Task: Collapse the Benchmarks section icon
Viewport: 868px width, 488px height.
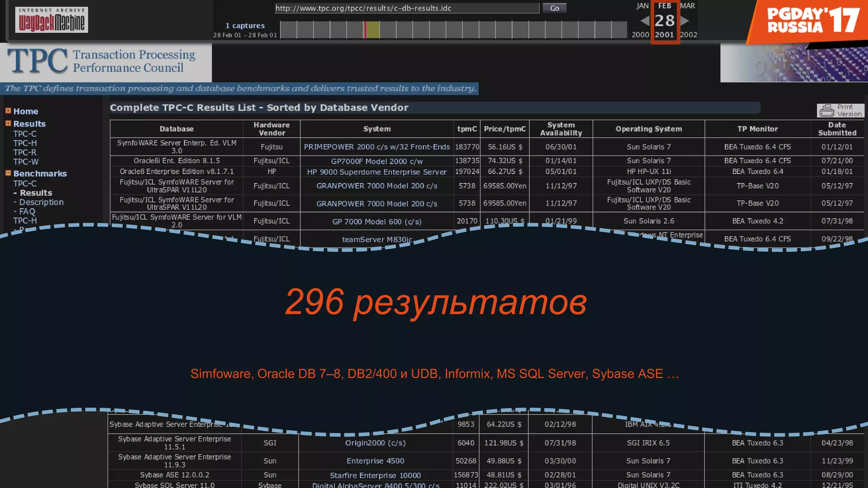Action: (x=8, y=173)
